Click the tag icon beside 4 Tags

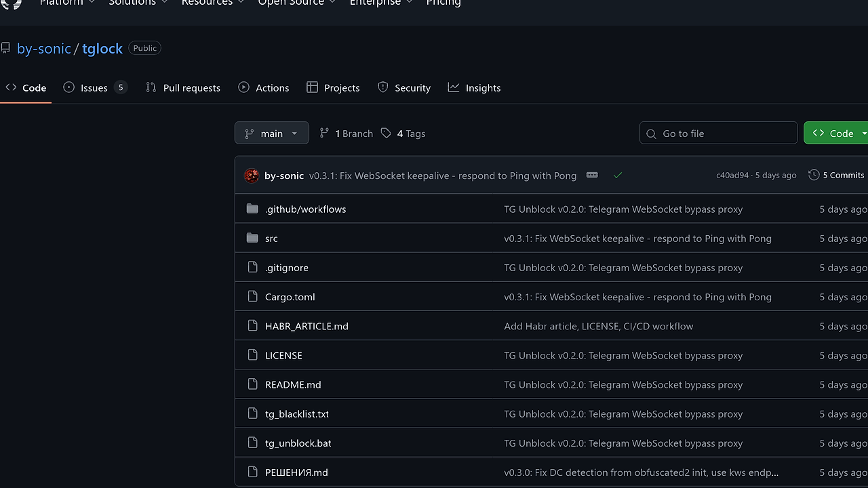coord(386,134)
